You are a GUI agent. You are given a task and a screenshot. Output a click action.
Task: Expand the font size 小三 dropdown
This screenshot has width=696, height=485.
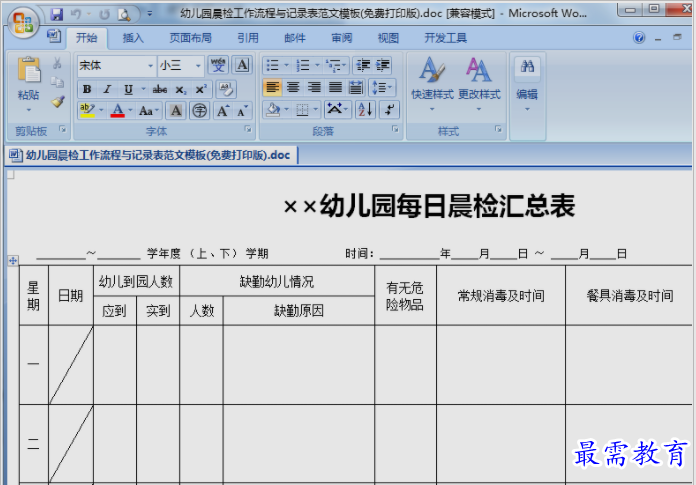198,66
